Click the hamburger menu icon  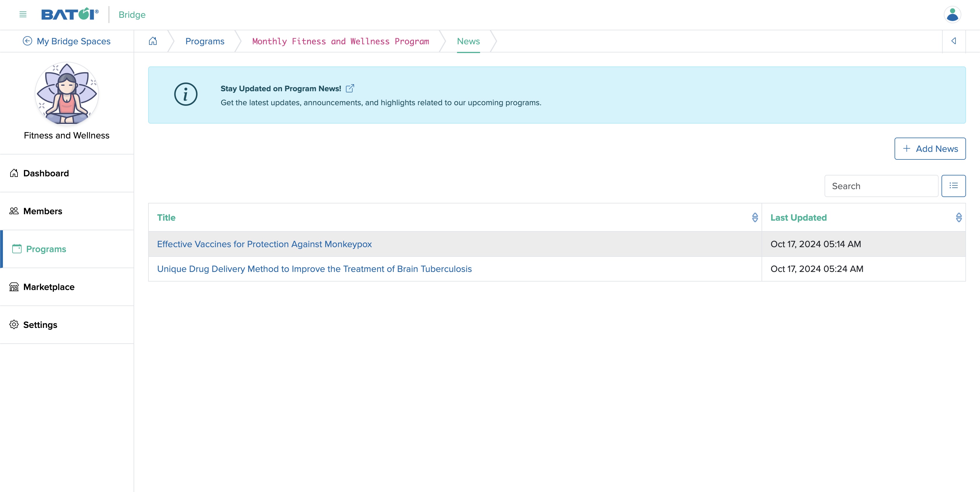[x=22, y=14]
